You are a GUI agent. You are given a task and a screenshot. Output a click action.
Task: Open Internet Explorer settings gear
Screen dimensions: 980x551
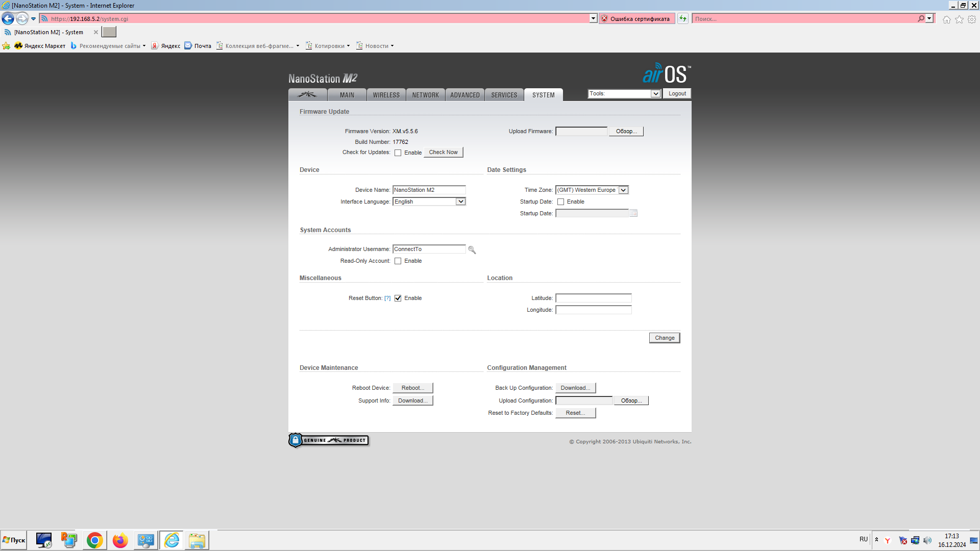972,19
